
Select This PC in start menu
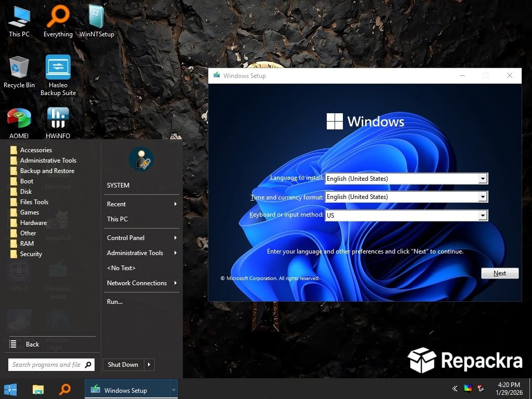point(141,219)
